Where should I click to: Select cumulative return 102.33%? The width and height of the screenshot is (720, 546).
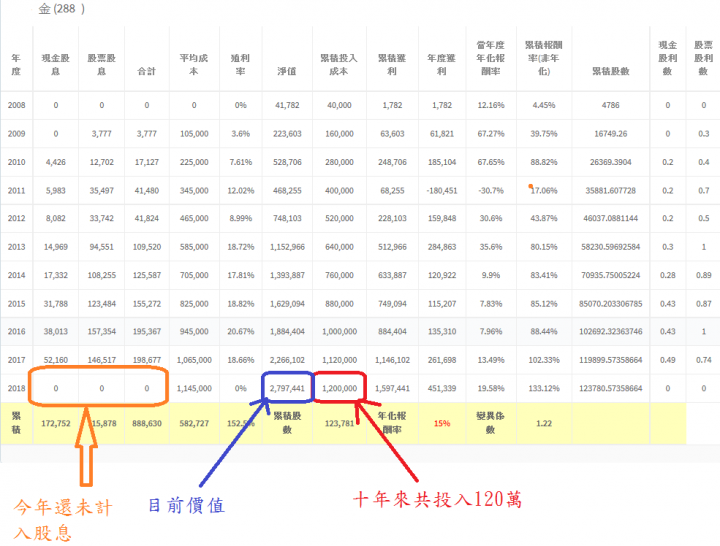tap(544, 360)
